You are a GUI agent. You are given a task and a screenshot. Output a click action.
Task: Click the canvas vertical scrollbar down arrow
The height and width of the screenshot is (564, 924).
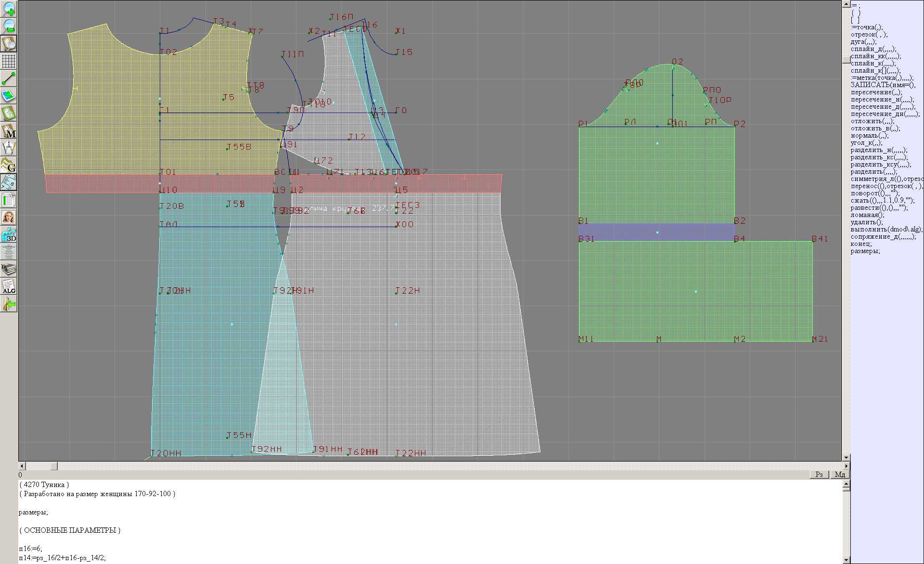[x=846, y=457]
